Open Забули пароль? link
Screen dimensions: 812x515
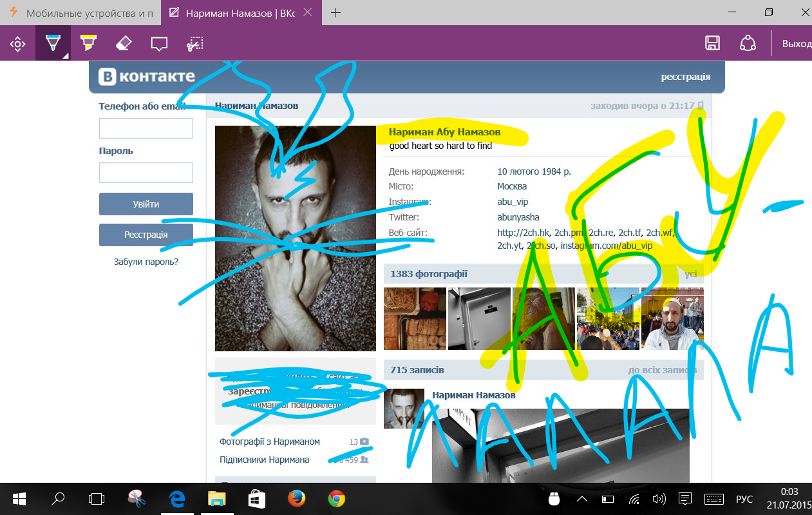[146, 262]
